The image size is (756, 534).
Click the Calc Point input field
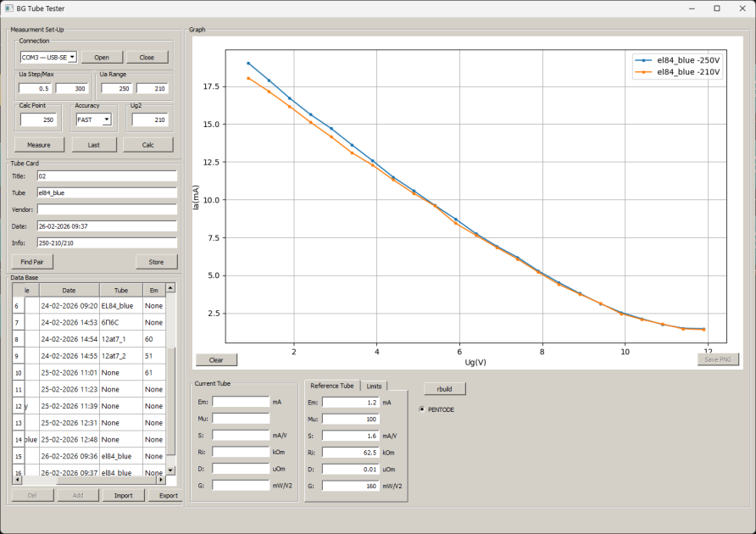coord(38,120)
